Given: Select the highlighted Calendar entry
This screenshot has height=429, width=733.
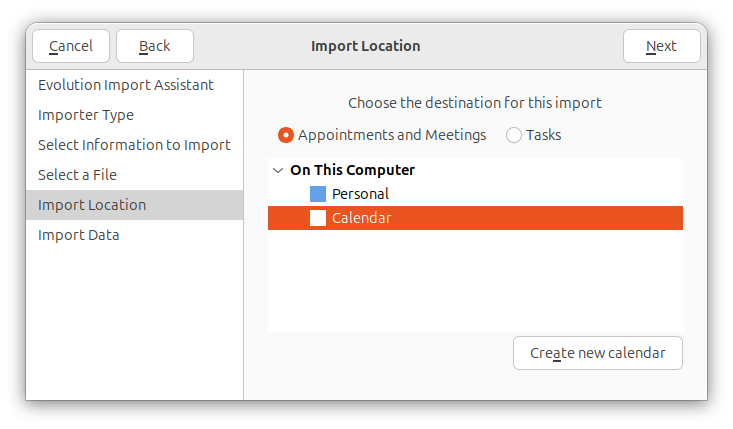Looking at the screenshot, I should tap(475, 218).
